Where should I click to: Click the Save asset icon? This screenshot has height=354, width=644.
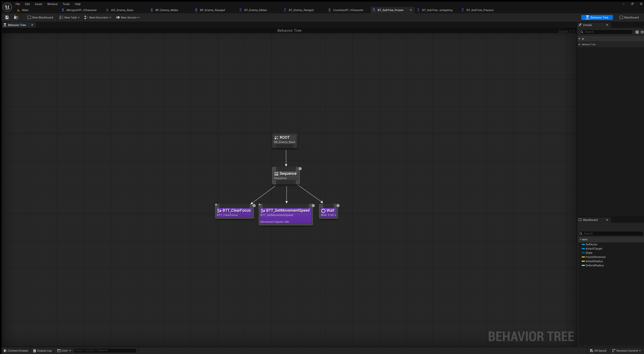coord(7,17)
